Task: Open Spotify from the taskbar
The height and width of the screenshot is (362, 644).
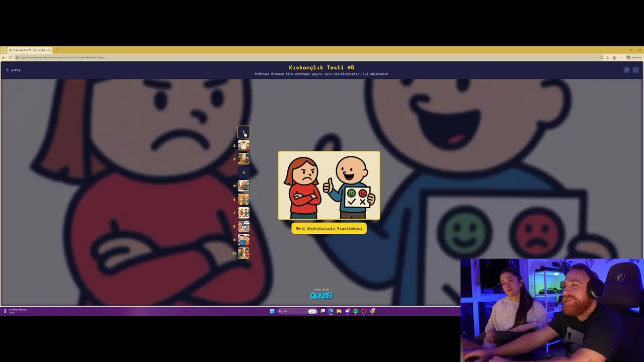Action: [x=355, y=311]
